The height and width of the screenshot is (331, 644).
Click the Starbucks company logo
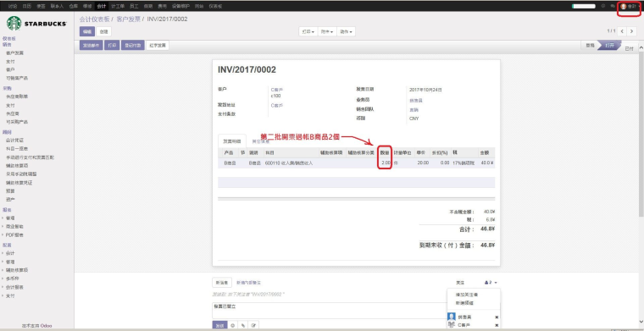(x=36, y=24)
